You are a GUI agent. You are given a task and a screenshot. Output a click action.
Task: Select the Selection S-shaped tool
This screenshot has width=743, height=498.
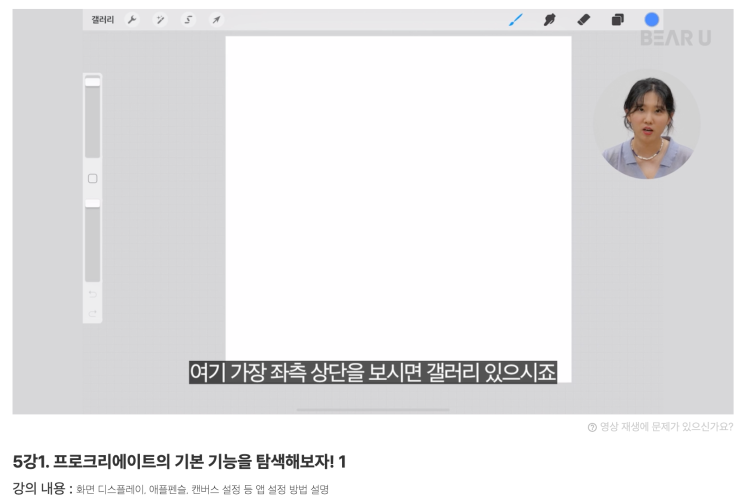pos(188,20)
